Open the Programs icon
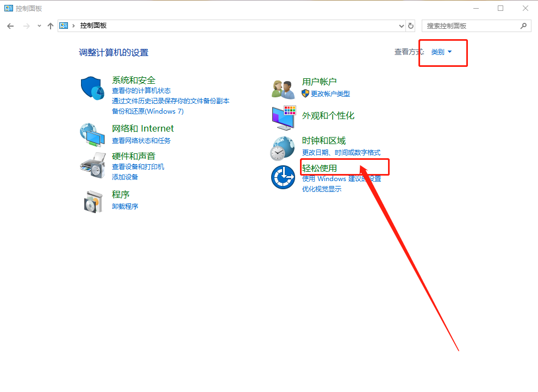This screenshot has width=538, height=392. pyautogui.click(x=92, y=201)
